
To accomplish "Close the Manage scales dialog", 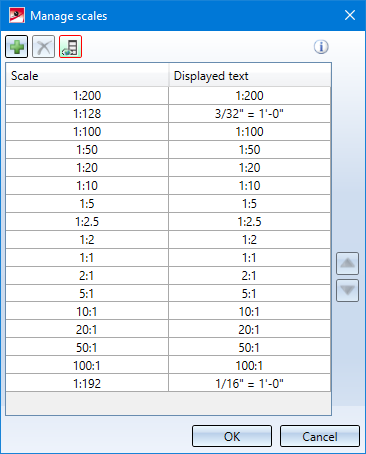I will point(350,15).
